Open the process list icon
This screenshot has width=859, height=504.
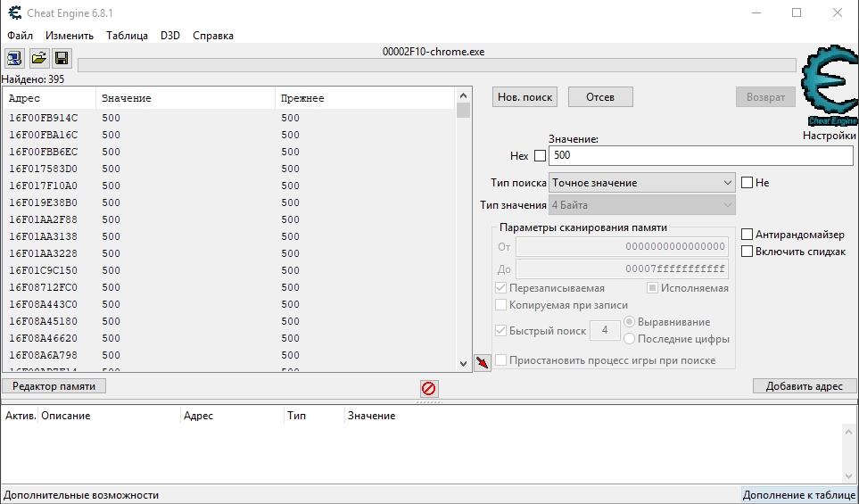[x=13, y=58]
